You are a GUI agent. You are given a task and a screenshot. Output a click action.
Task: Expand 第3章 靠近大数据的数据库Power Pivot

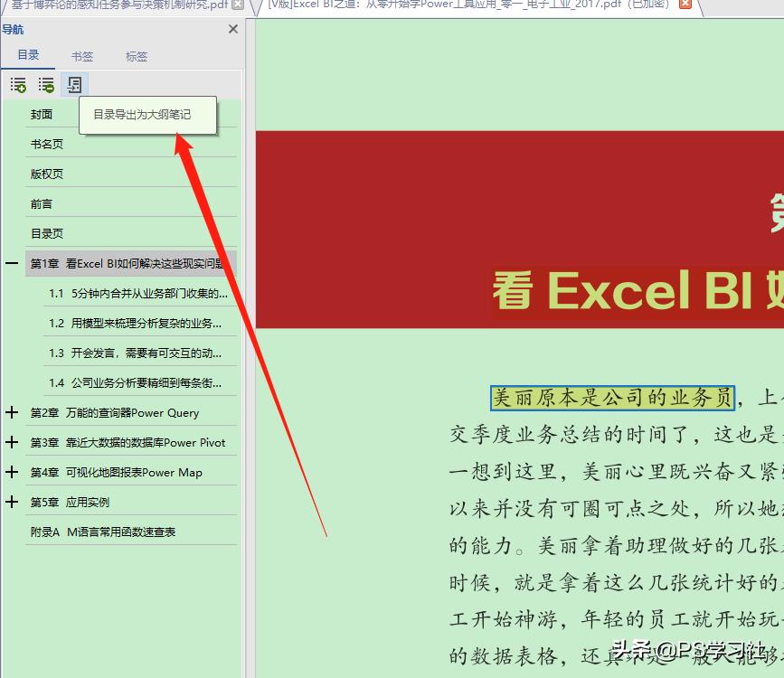pyautogui.click(x=11, y=442)
